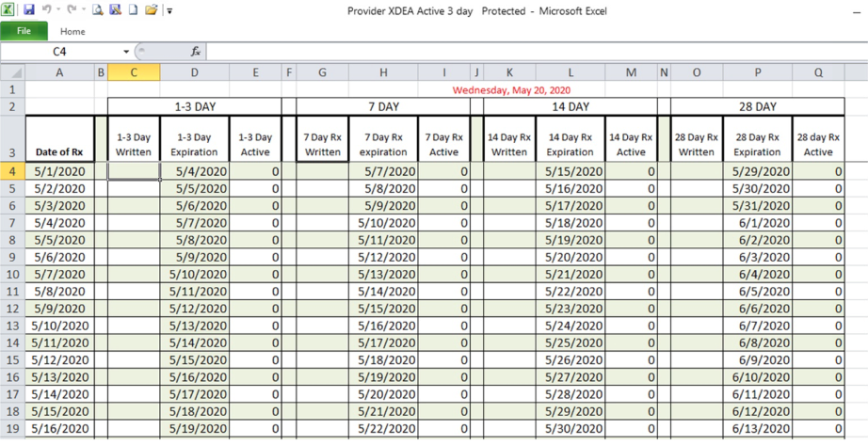Click the 28 day Rx Active header
The image size is (868, 445).
818,139
